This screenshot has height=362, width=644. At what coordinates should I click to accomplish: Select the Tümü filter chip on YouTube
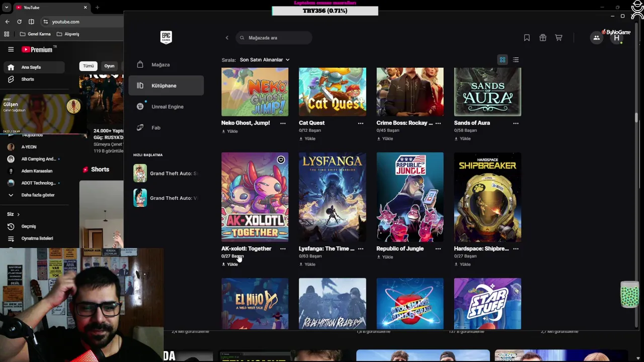point(89,66)
